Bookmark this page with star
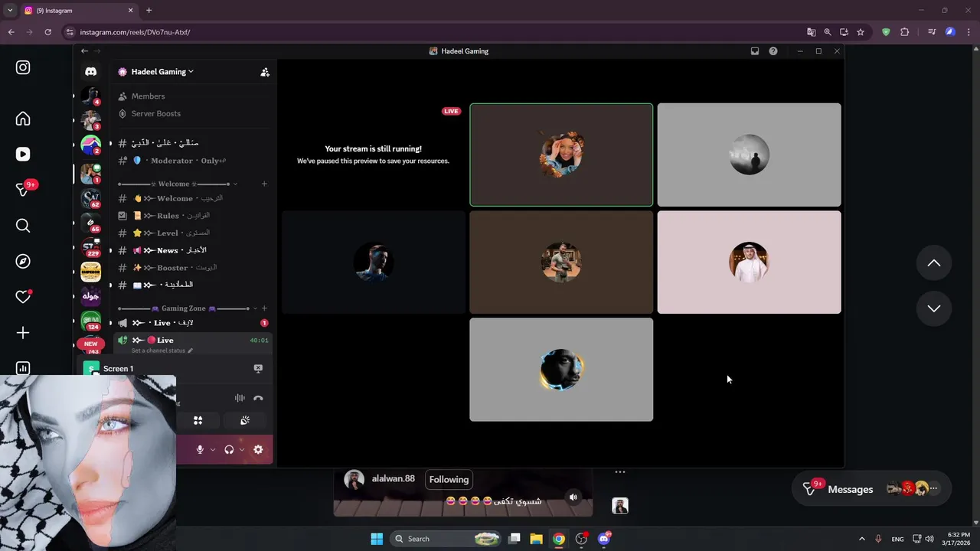The height and width of the screenshot is (551, 980). (x=861, y=32)
